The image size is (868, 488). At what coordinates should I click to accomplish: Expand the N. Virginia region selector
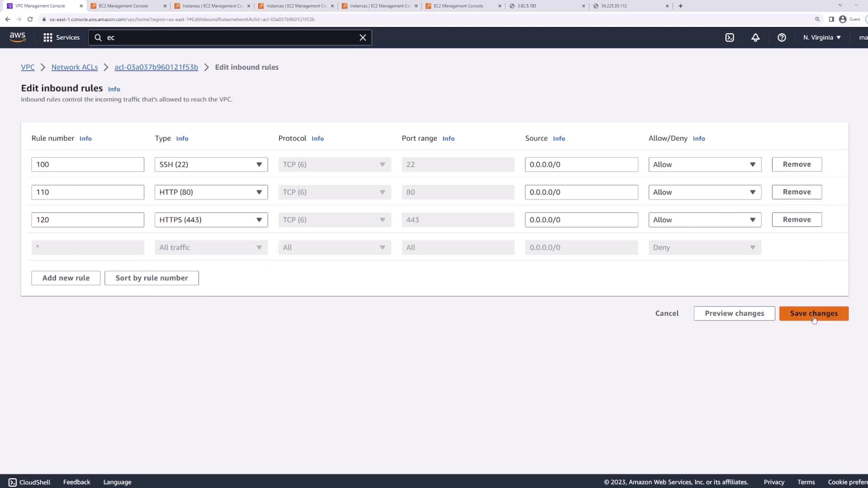point(822,38)
